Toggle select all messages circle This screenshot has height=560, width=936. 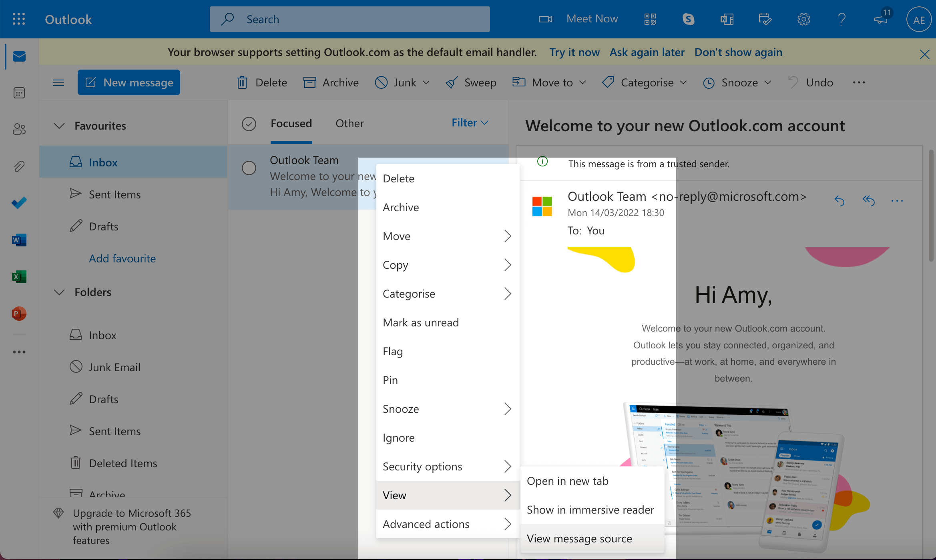pyautogui.click(x=249, y=124)
